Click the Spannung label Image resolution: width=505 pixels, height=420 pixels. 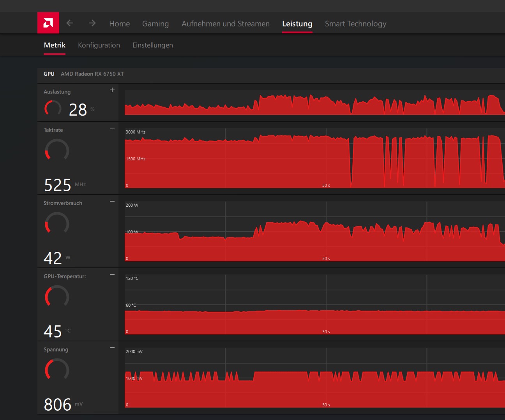coord(56,350)
